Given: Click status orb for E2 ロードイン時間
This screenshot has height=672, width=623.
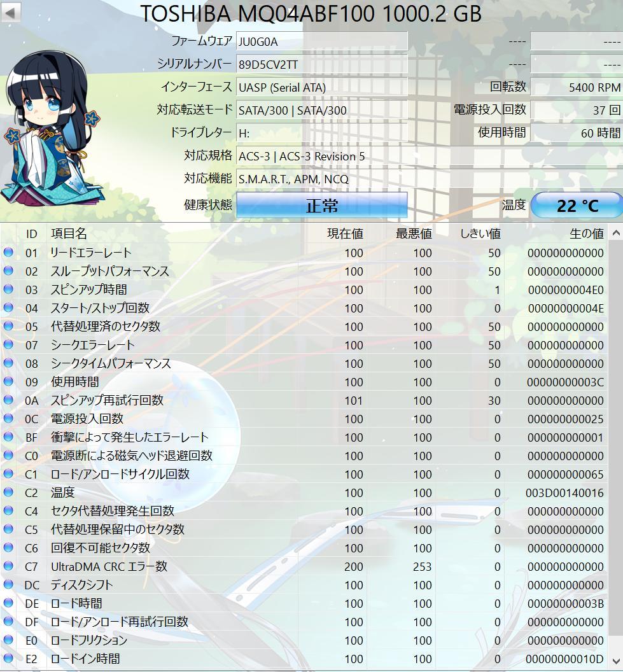Looking at the screenshot, I should click(x=8, y=658).
